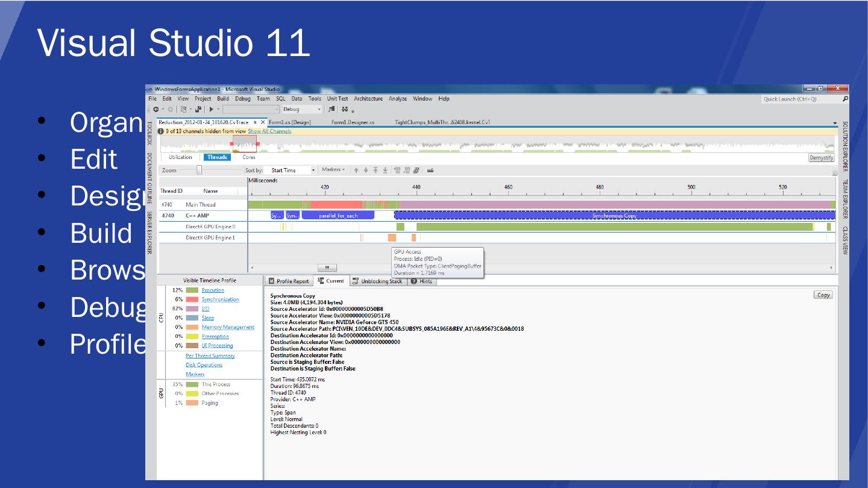Viewport: 868px width, 488px height.
Task: Click the Save All toolbar icon
Action: (x=198, y=110)
